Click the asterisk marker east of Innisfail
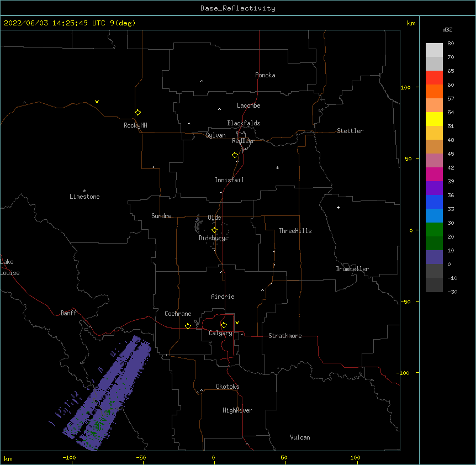The height and width of the screenshot is (465, 476). tap(277, 168)
